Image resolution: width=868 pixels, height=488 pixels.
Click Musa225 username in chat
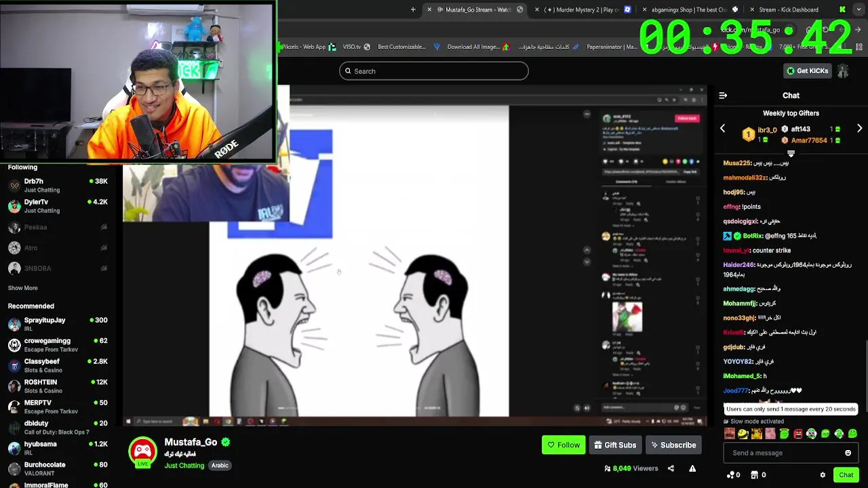click(736, 163)
